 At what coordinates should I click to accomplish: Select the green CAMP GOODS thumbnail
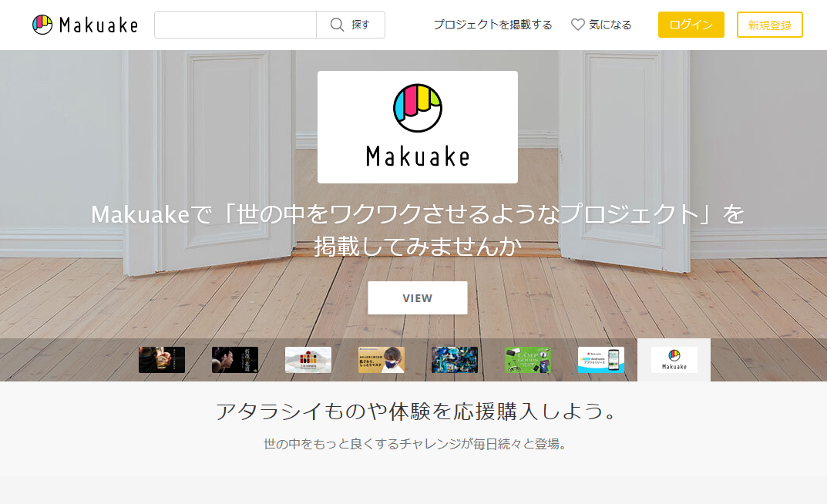pyautogui.click(x=527, y=360)
